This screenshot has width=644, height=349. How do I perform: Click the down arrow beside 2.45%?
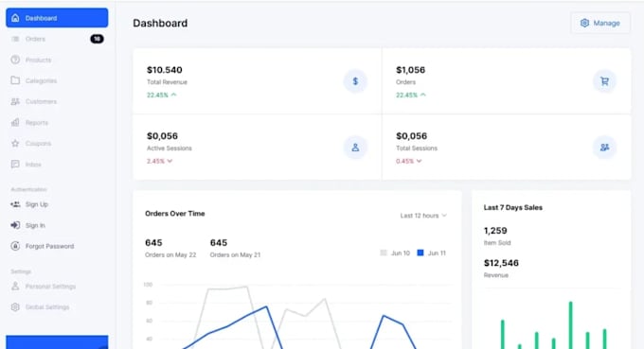170,161
